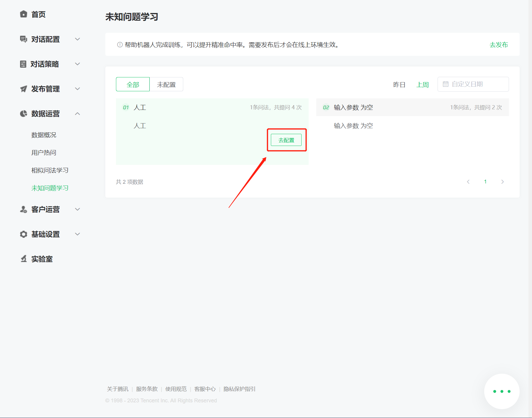Click the gear icon for 基础设置
This screenshot has height=418, width=532.
point(24,234)
